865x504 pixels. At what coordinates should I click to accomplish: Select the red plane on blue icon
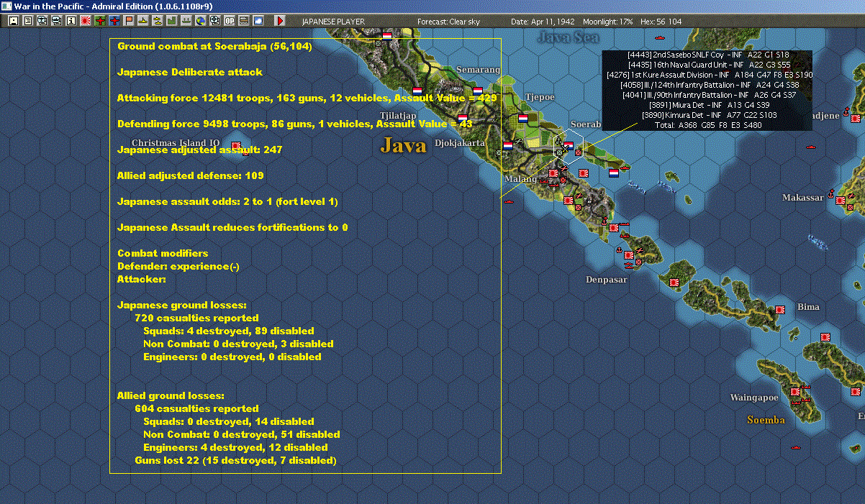pos(115,21)
